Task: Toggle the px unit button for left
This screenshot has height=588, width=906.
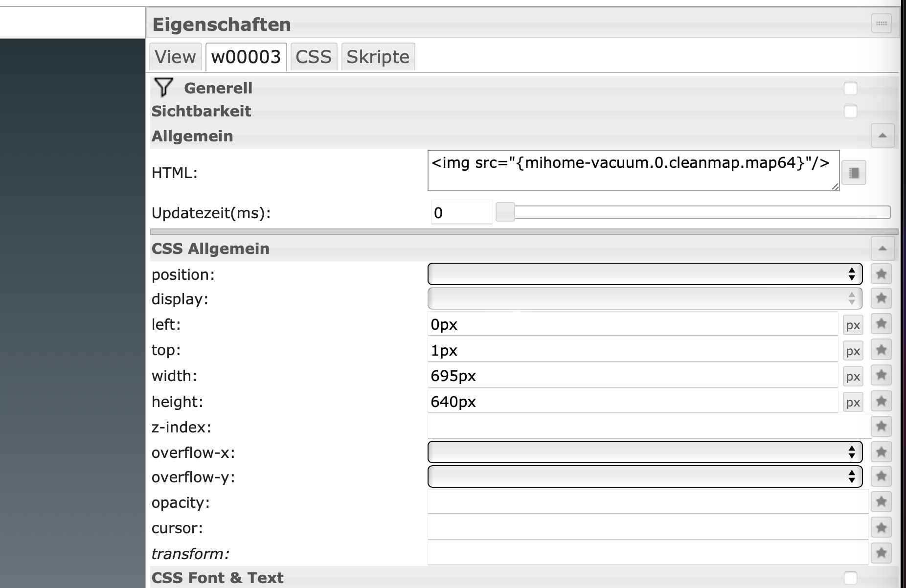Action: click(853, 325)
